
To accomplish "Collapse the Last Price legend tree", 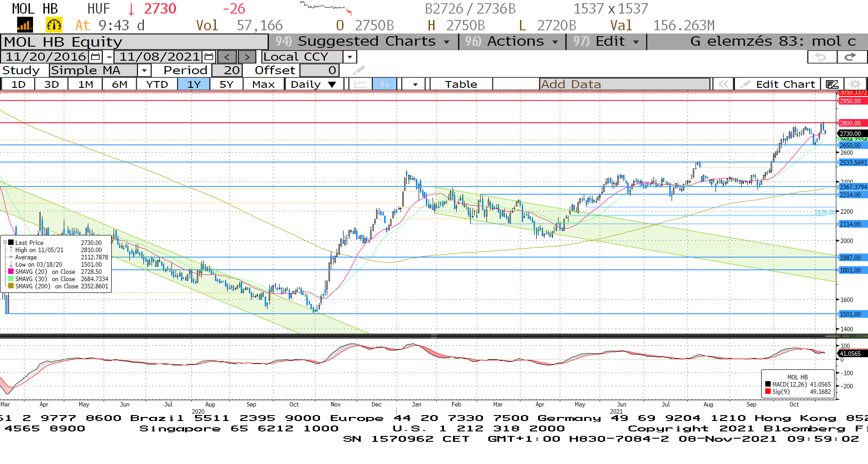I will coord(5,243).
